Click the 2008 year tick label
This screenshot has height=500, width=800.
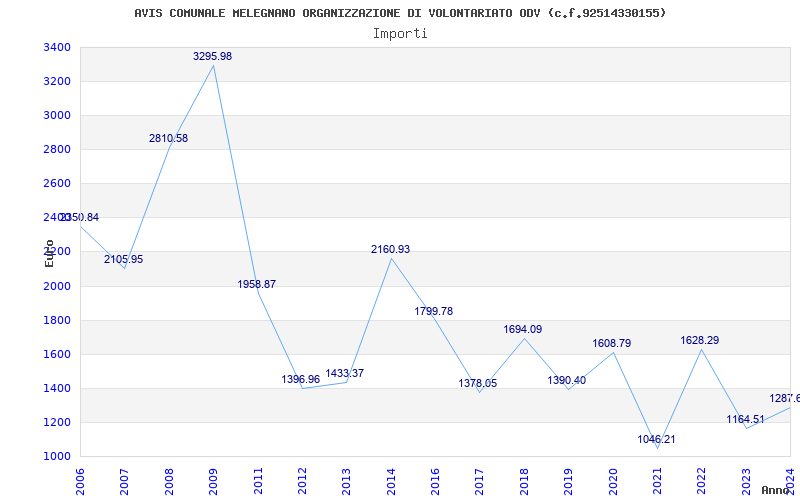click(x=169, y=482)
